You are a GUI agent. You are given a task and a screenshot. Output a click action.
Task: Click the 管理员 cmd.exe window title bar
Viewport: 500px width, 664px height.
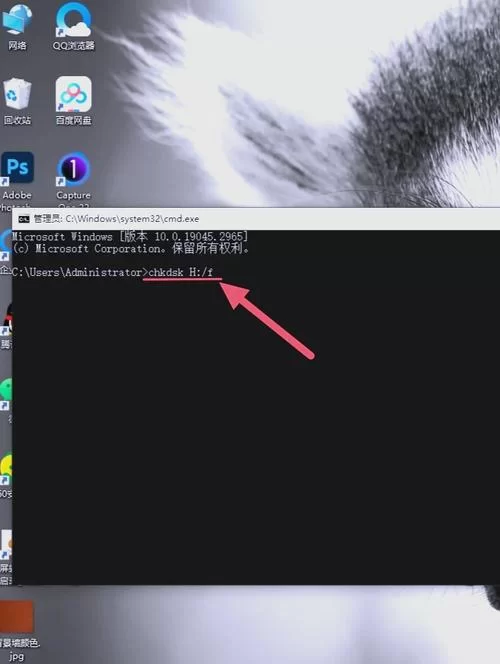point(256,219)
